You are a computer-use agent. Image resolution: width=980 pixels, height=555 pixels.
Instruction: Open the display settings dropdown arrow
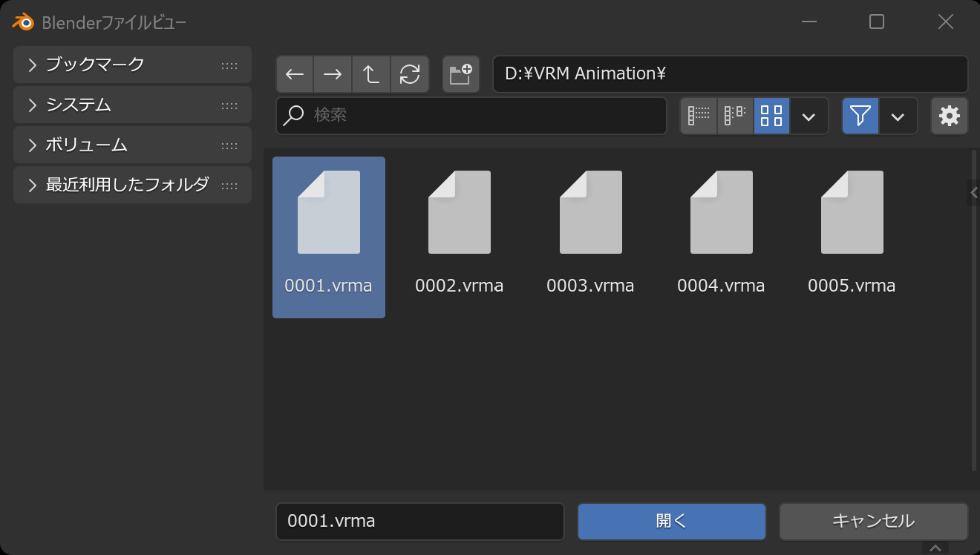809,116
